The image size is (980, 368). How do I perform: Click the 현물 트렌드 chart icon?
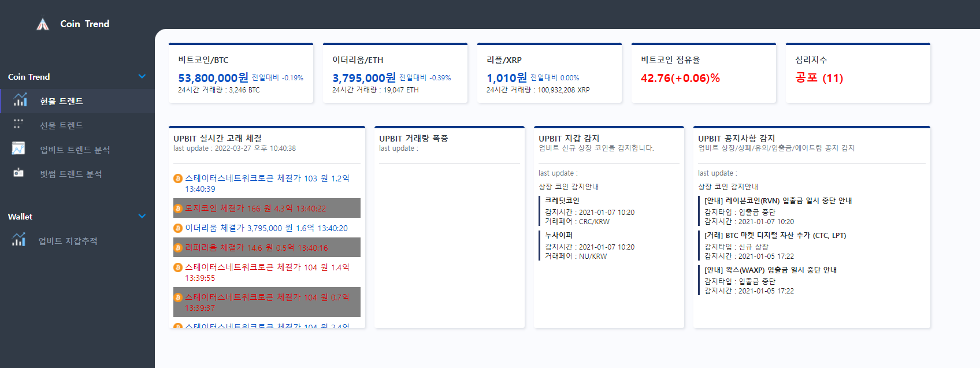click(x=20, y=100)
